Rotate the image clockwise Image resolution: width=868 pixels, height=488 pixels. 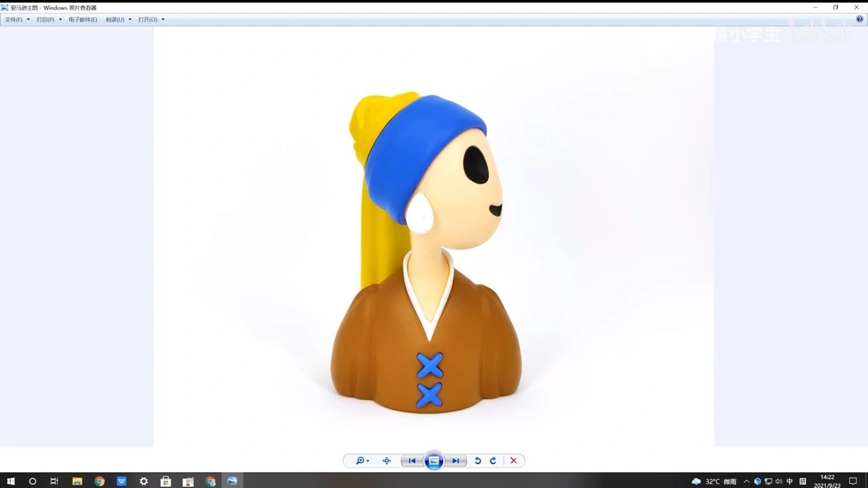click(493, 461)
